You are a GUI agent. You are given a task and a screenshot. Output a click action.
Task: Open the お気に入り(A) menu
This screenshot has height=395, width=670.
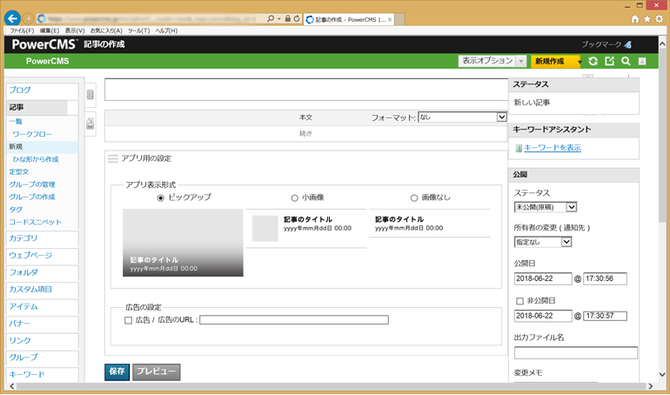click(x=106, y=31)
